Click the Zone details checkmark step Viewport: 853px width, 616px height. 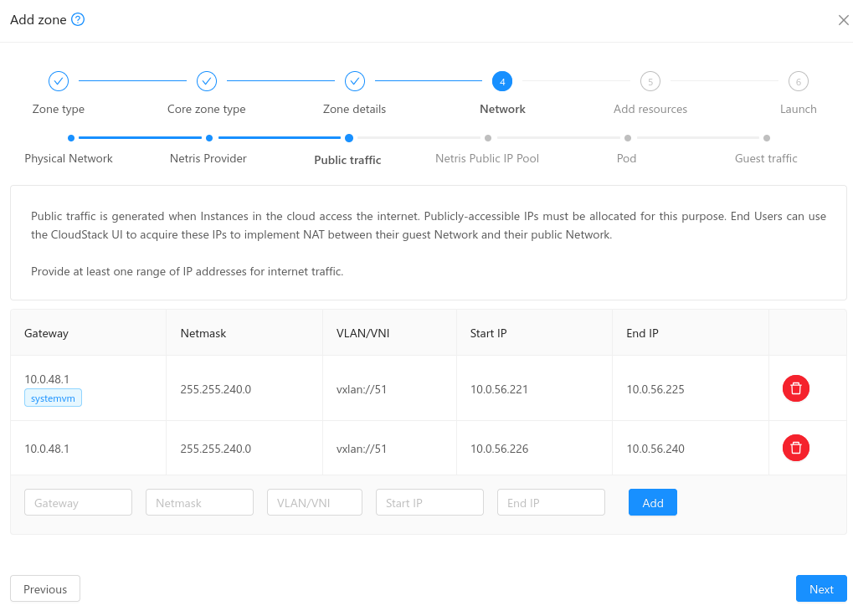pos(355,81)
